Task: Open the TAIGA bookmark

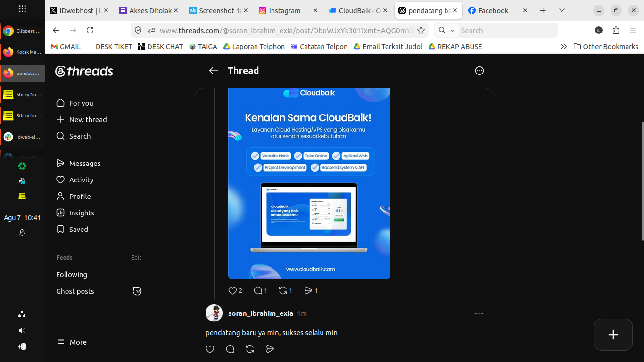Action: (x=203, y=47)
